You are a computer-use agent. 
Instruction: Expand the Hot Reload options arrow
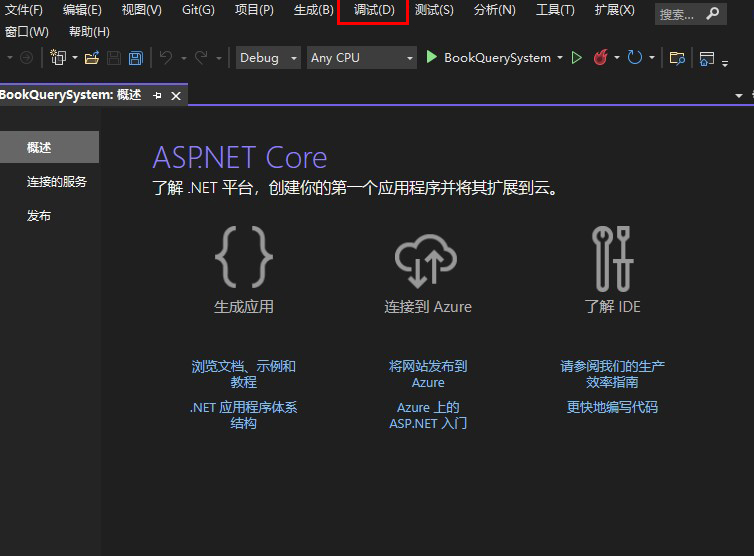click(616, 58)
